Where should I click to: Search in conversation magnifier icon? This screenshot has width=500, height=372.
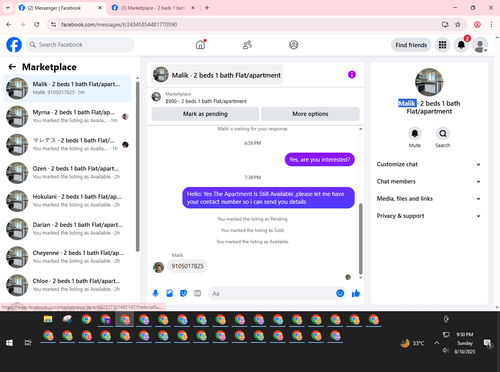click(x=443, y=134)
